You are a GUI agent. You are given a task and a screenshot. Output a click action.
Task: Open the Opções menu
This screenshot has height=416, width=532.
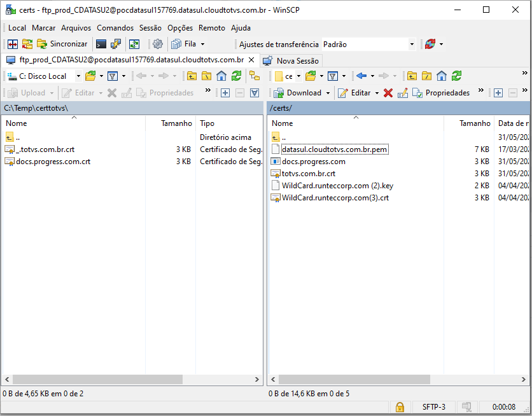(x=180, y=28)
